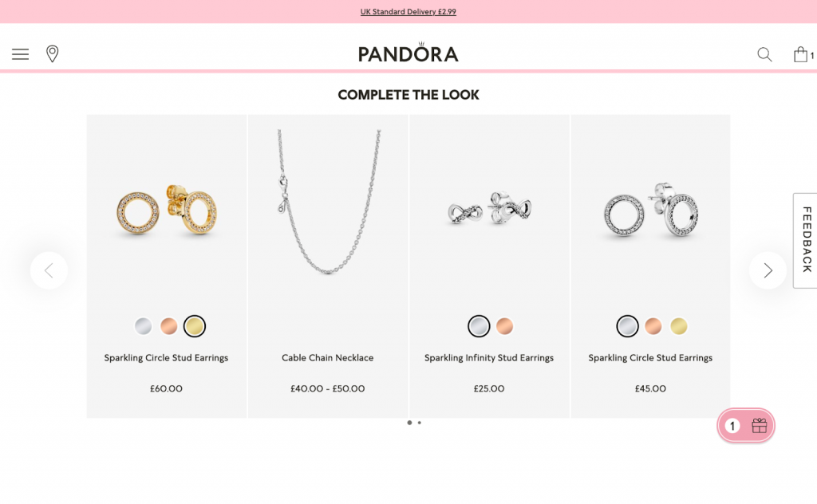The image size is (817, 504).
Task: Open the search icon
Action: [764, 54]
